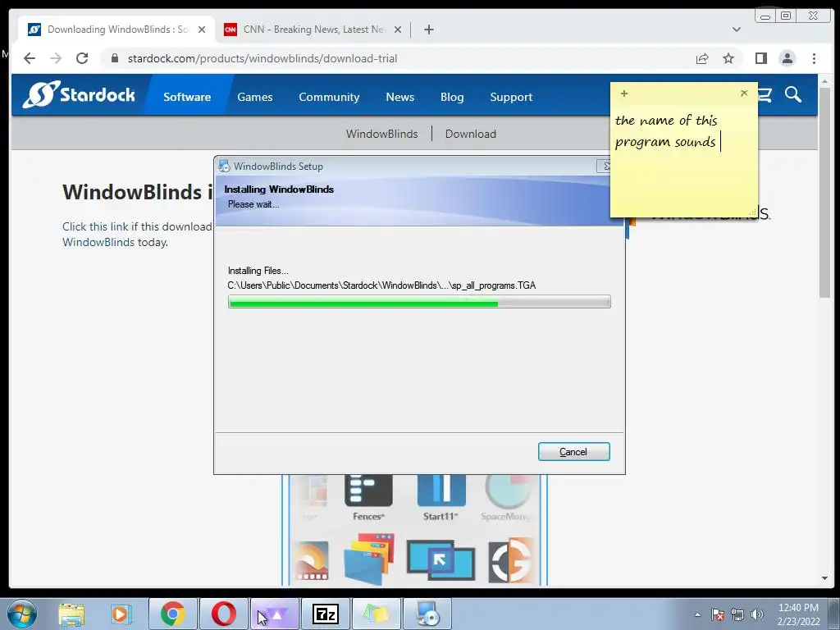Click the Download sub-navigation link

(x=470, y=134)
